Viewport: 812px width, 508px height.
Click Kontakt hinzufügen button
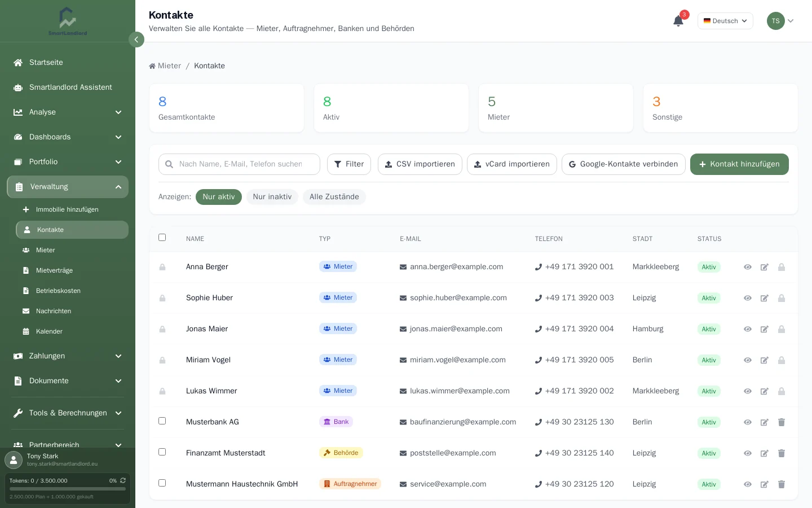(x=739, y=164)
